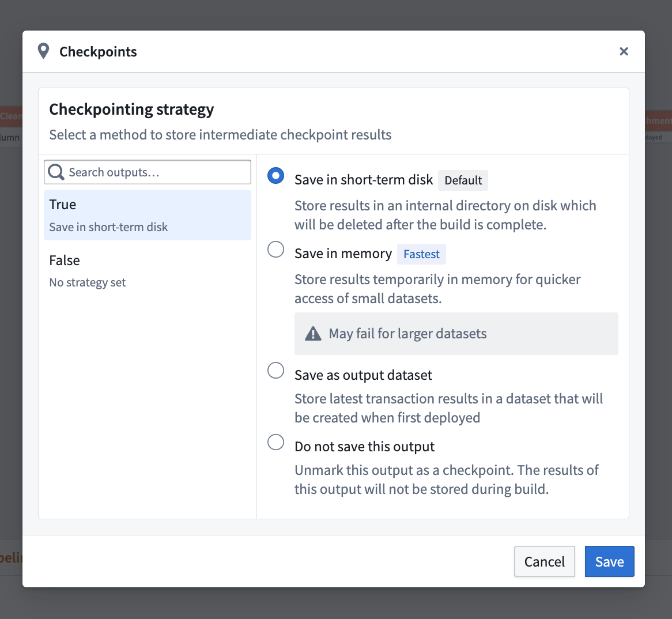Screen dimensions: 672x619
Task: Click the Fastest badge beside Save in memory
Action: (421, 254)
